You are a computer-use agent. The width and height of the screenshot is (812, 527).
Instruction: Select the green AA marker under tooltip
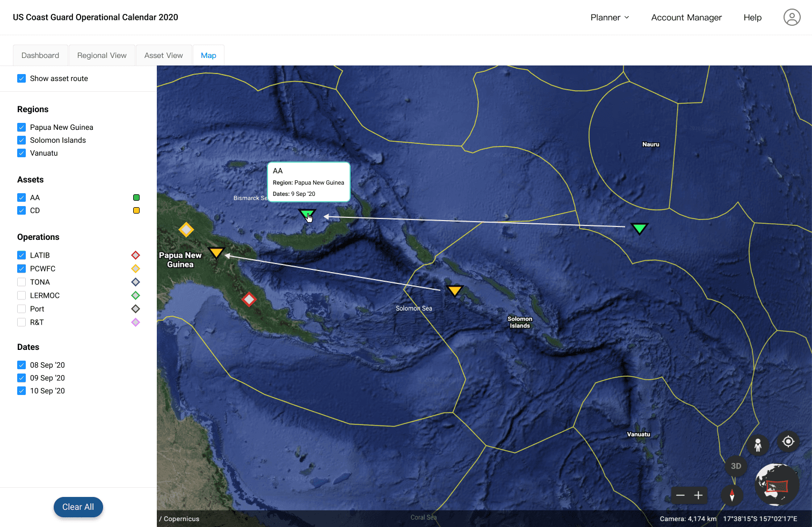pos(307,215)
